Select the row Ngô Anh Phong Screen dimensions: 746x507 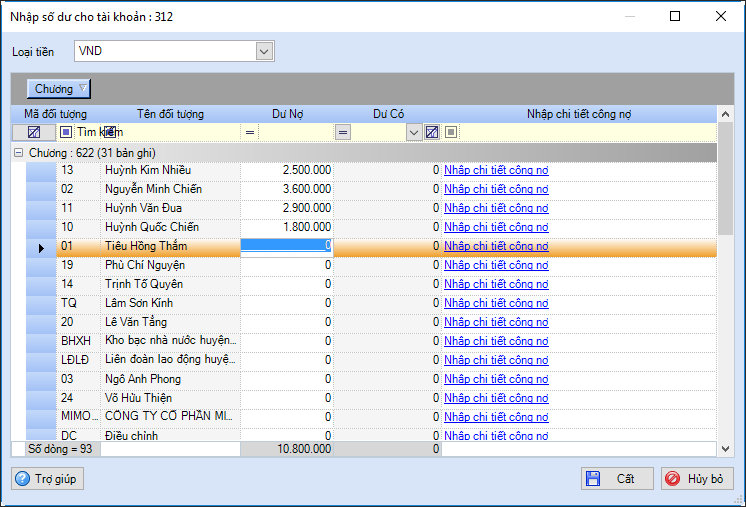tap(371, 380)
